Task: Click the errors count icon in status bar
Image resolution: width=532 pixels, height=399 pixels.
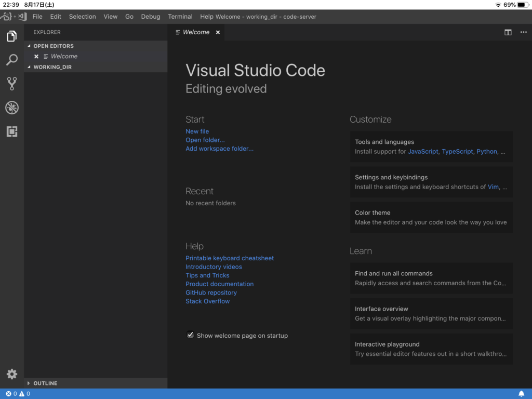Action: [8, 394]
